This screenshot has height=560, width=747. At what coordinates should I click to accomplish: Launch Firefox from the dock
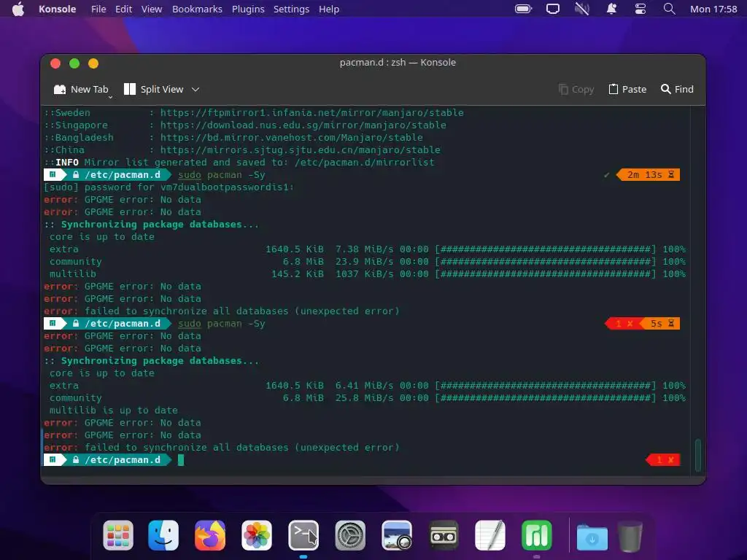click(x=210, y=535)
